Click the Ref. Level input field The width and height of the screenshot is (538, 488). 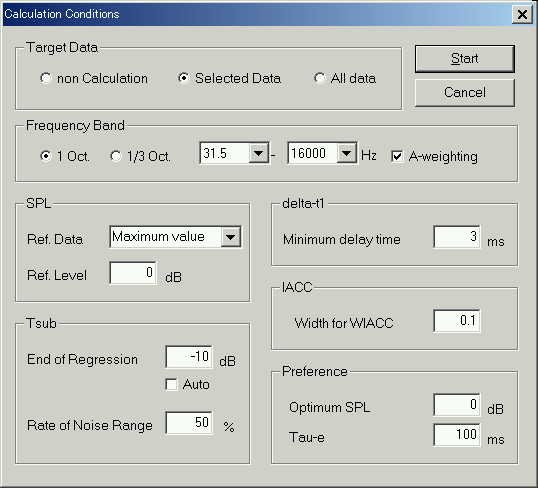pos(133,273)
